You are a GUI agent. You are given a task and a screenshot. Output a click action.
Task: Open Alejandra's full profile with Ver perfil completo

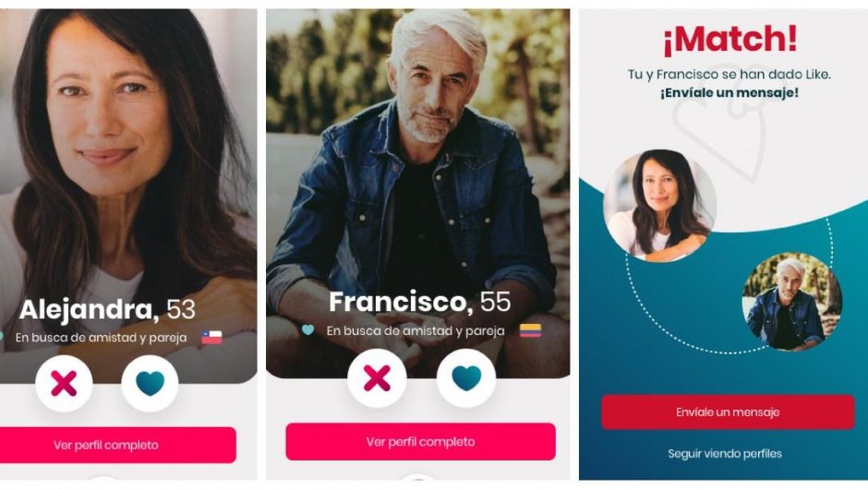point(106,445)
